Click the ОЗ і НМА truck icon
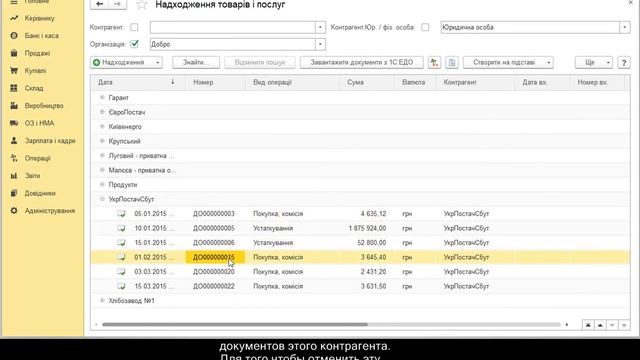This screenshot has height=360, width=640. coord(14,123)
